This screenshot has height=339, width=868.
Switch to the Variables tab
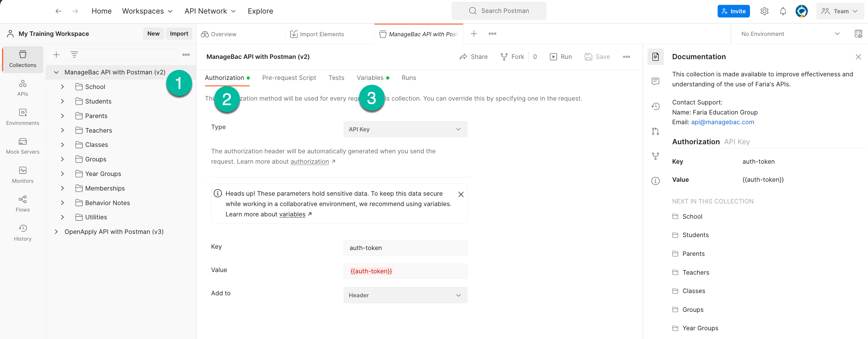click(373, 78)
